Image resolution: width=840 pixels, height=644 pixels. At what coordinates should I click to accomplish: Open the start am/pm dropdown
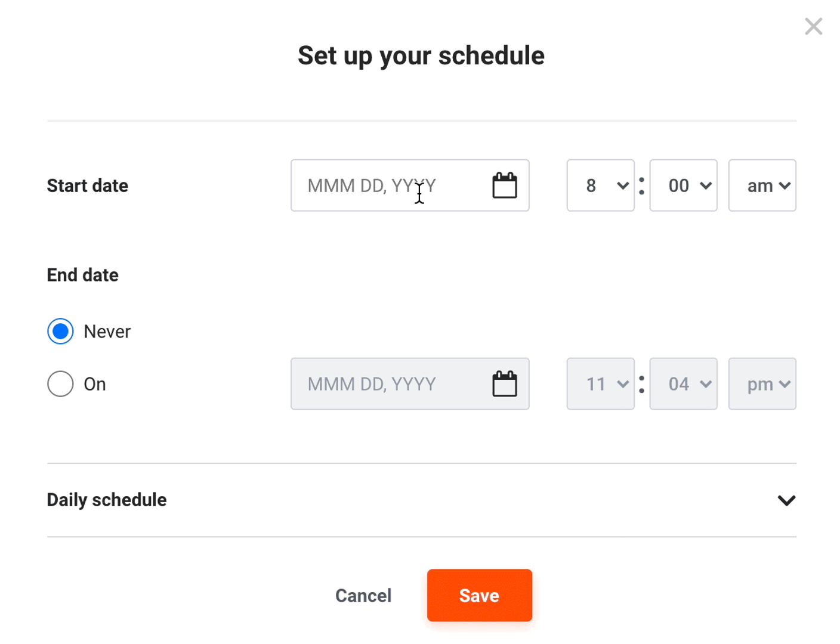pos(762,185)
